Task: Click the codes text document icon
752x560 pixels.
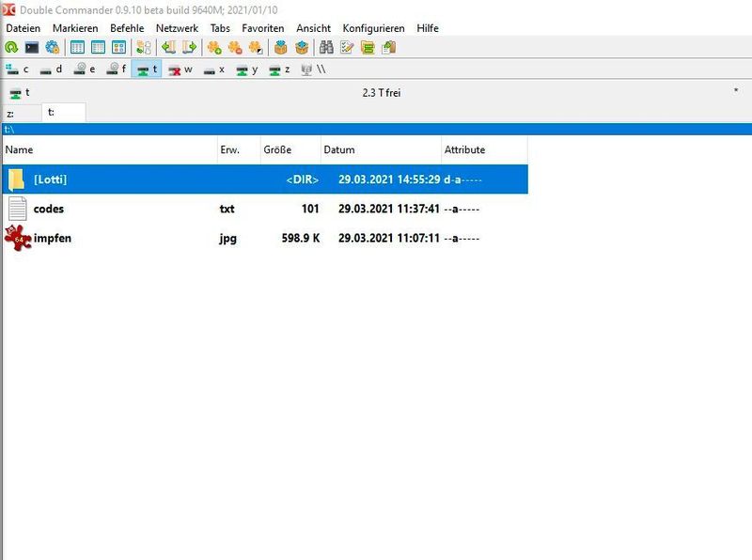Action: 17,209
